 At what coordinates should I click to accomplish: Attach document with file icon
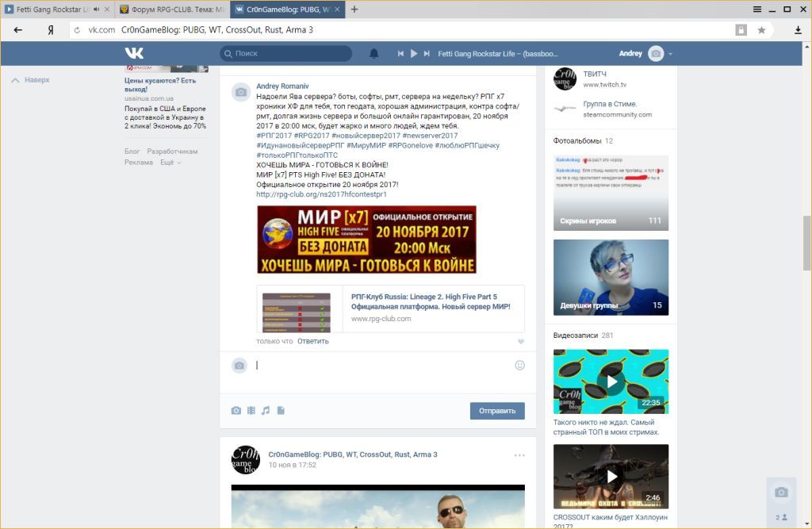(281, 410)
